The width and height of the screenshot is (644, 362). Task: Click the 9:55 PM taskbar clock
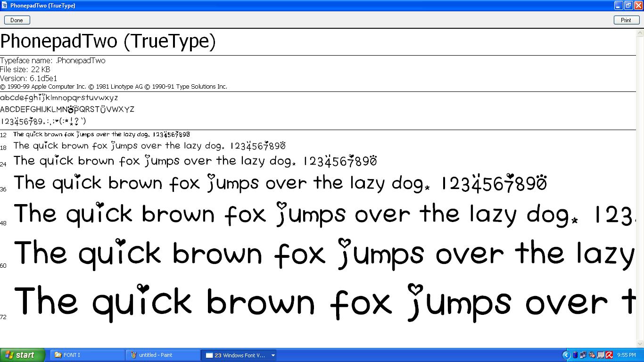click(x=626, y=355)
